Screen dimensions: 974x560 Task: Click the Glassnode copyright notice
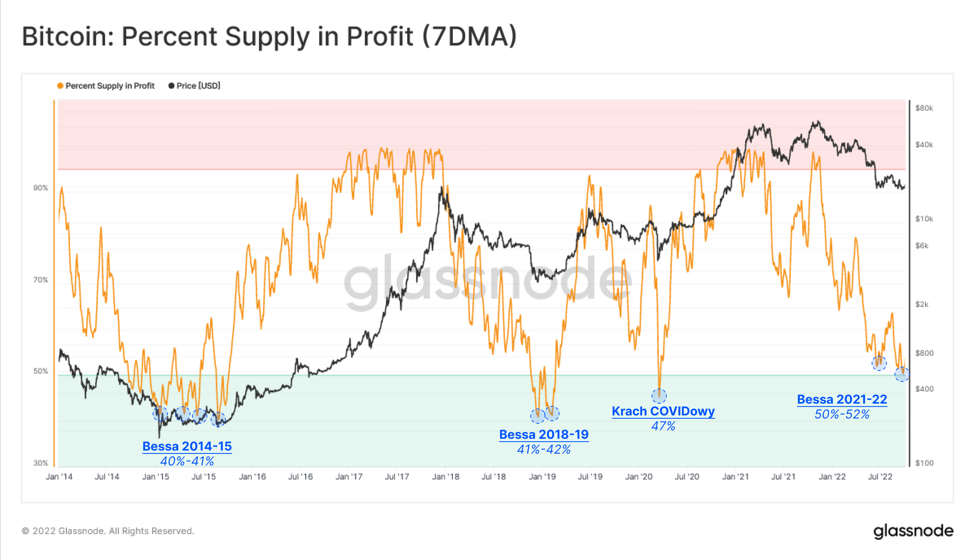(108, 531)
